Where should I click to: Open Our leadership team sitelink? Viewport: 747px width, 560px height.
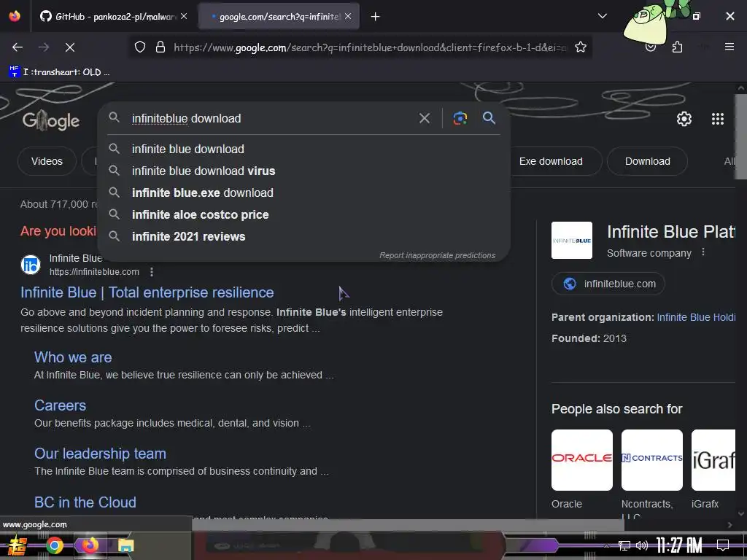point(101,454)
